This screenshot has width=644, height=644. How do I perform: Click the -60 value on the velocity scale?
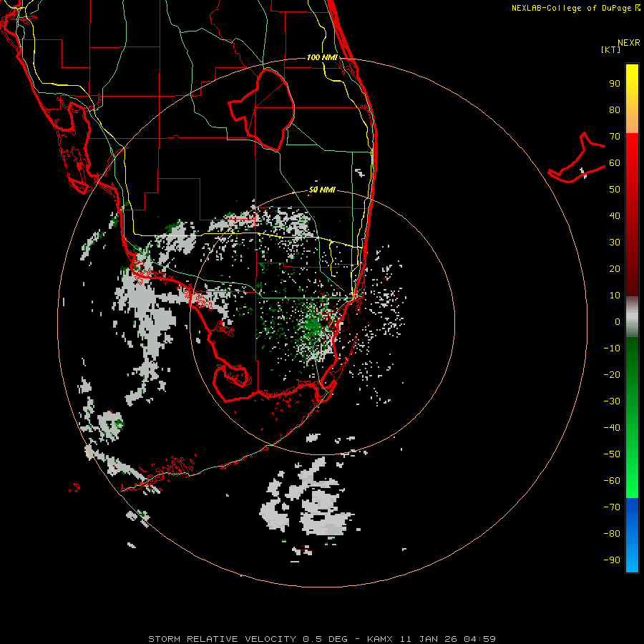pos(612,481)
